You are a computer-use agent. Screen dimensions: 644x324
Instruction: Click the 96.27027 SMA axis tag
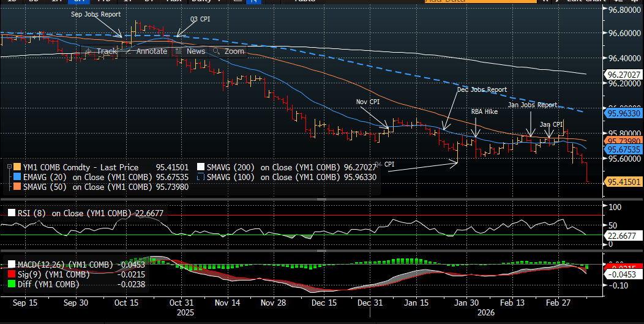(x=623, y=75)
